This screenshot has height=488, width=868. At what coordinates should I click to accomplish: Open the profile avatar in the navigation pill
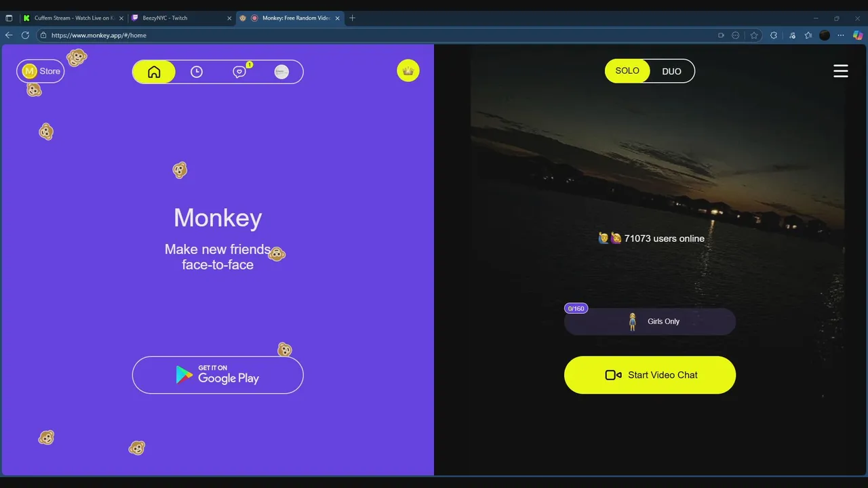coord(281,72)
